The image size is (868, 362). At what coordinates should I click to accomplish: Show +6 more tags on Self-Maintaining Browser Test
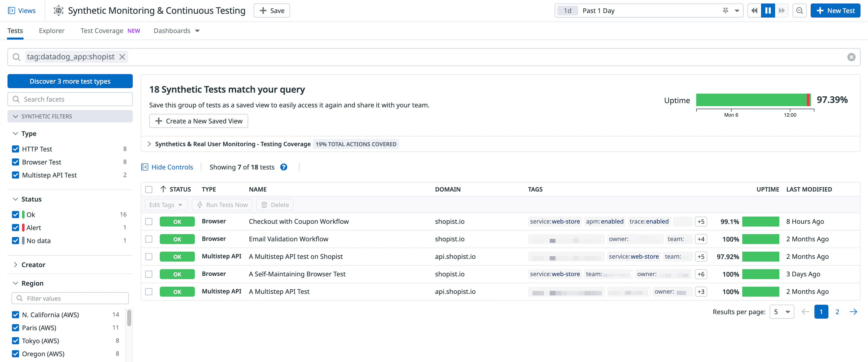pos(701,274)
